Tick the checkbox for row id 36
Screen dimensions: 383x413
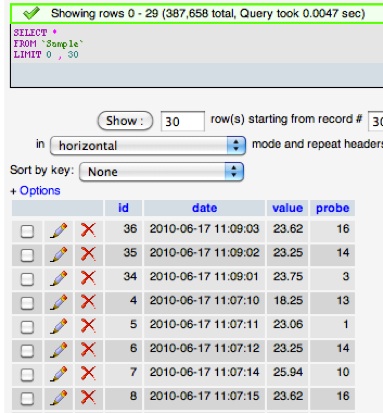27,231
